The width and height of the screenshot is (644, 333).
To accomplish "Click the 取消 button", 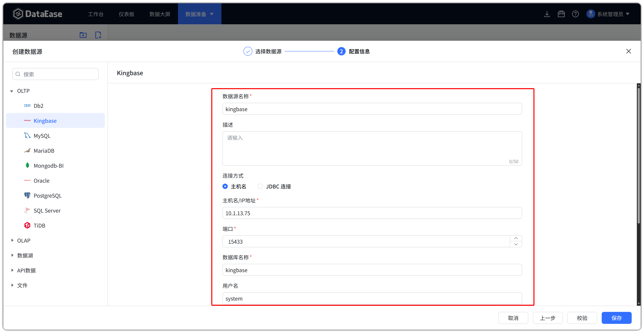I will point(513,318).
